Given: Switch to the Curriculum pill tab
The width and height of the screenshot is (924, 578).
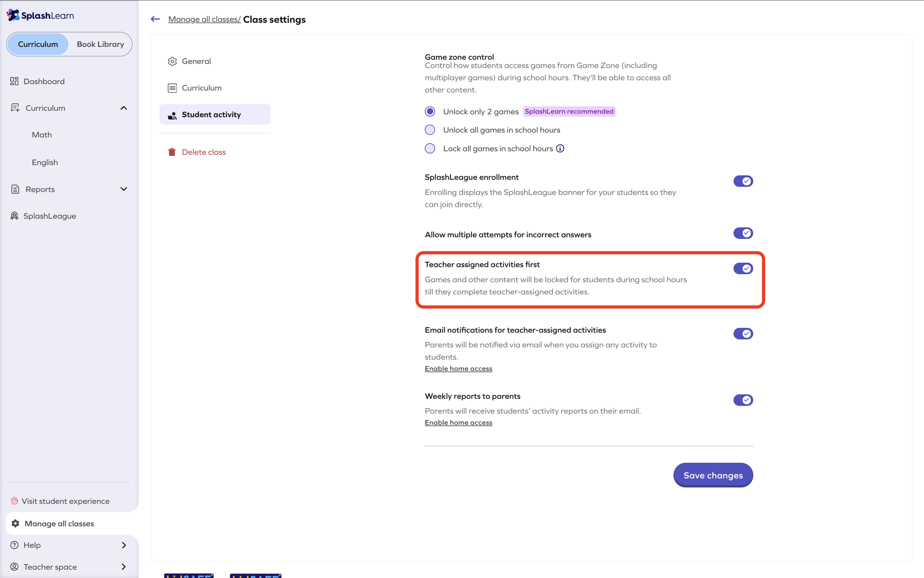Looking at the screenshot, I should pos(38,44).
